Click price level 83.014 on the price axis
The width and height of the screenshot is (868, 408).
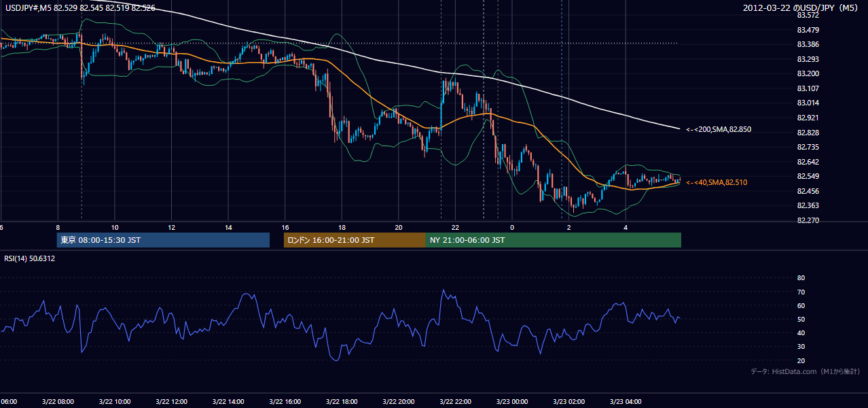point(808,103)
